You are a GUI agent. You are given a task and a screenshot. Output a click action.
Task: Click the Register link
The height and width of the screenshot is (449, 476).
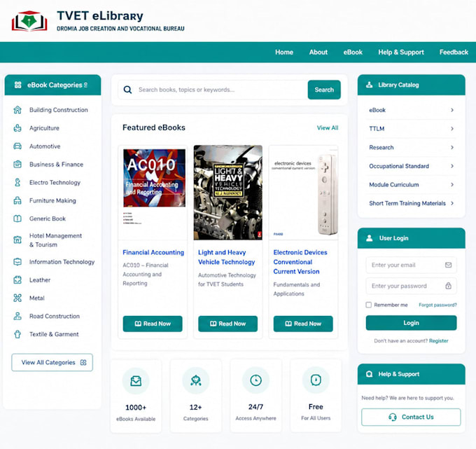click(439, 341)
